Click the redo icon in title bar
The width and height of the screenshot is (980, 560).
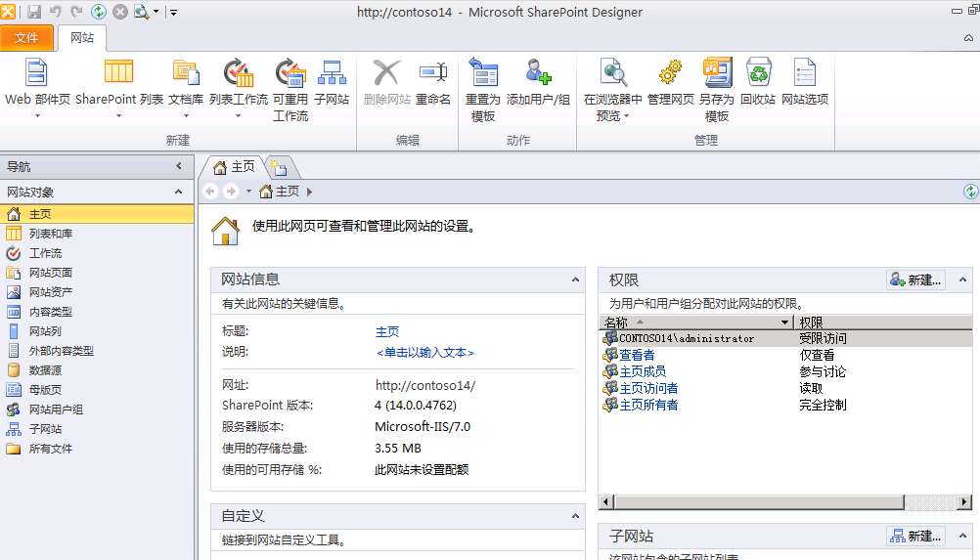pos(76,11)
